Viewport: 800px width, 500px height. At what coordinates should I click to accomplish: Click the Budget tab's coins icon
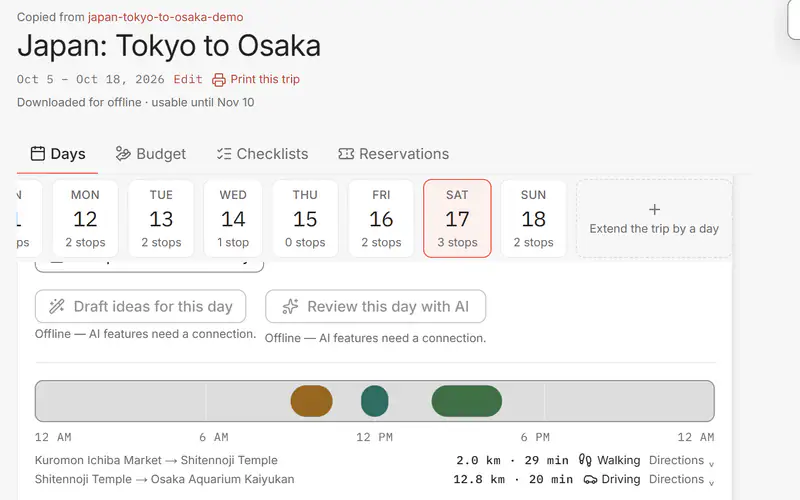pos(123,154)
